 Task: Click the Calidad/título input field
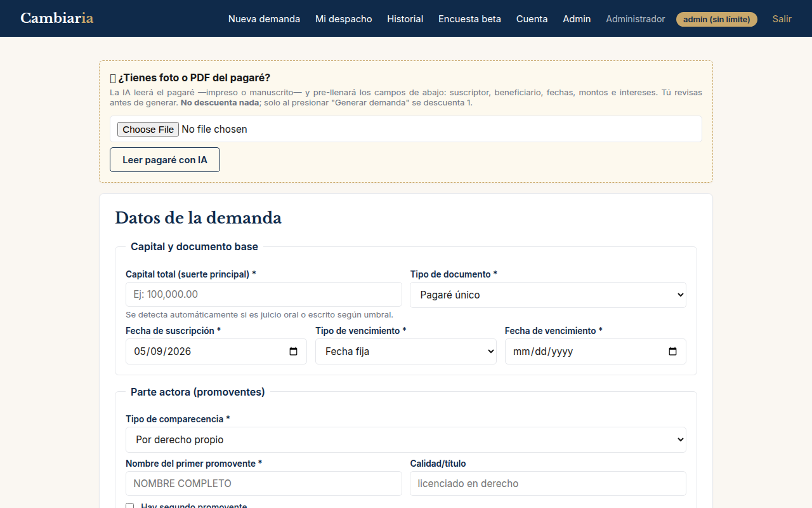(x=548, y=483)
